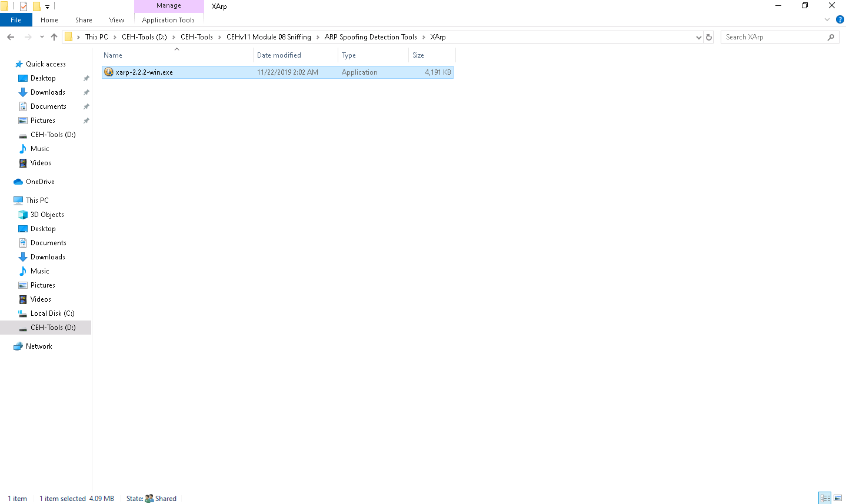Viewport: 846px width, 504px height.
Task: Go back using the Back arrow
Action: click(11, 37)
